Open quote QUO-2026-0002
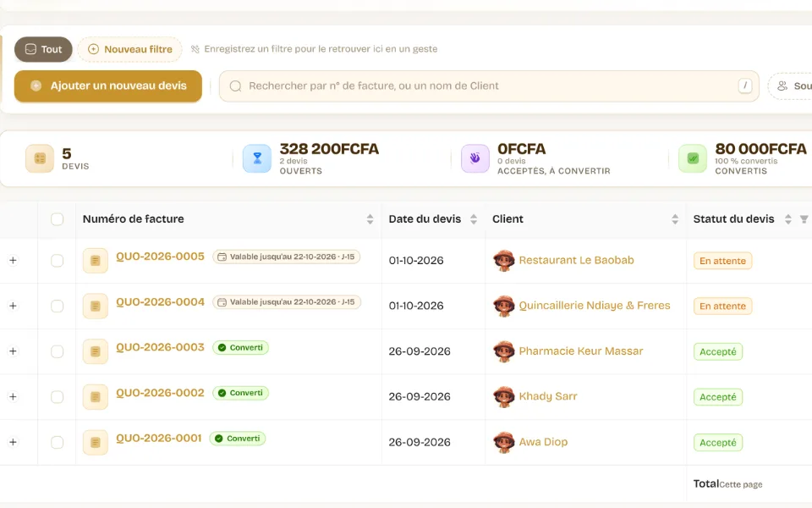The width and height of the screenshot is (812, 508). click(x=160, y=392)
